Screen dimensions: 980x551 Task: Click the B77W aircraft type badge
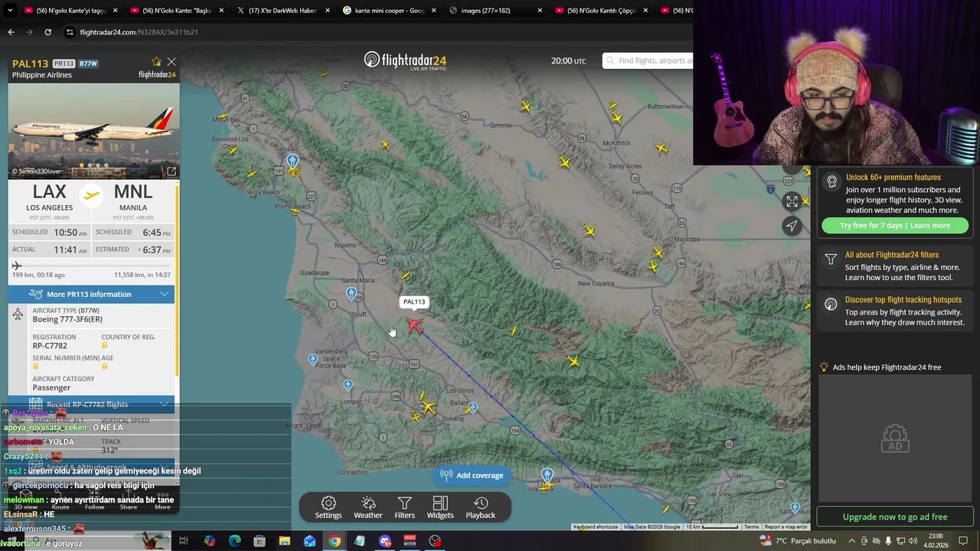[x=89, y=64]
